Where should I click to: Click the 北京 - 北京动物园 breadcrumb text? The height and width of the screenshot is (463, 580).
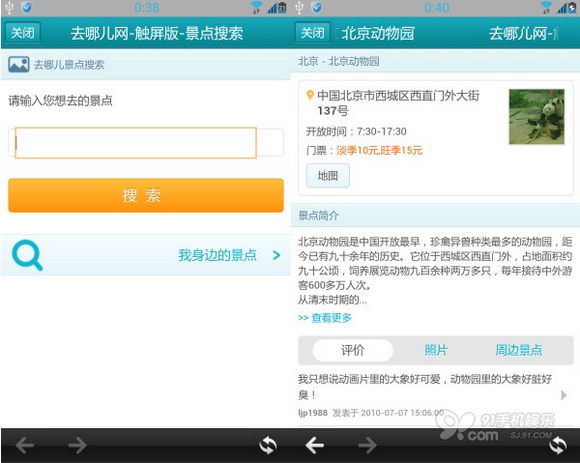point(338,61)
